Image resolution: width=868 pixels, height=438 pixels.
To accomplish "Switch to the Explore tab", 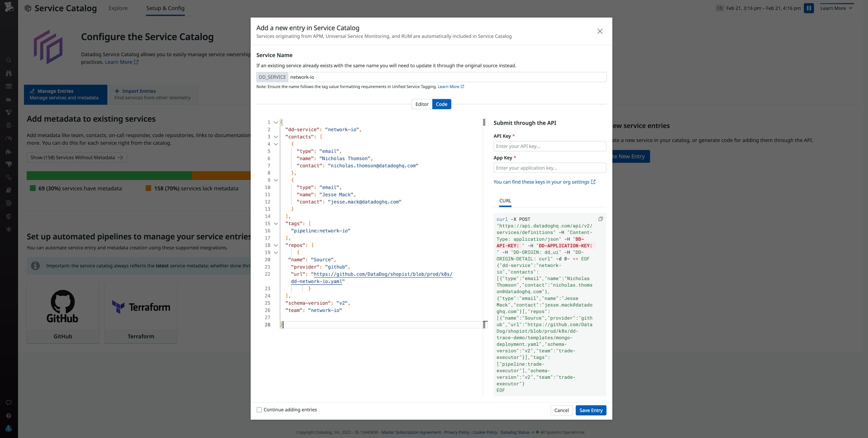I will [118, 8].
